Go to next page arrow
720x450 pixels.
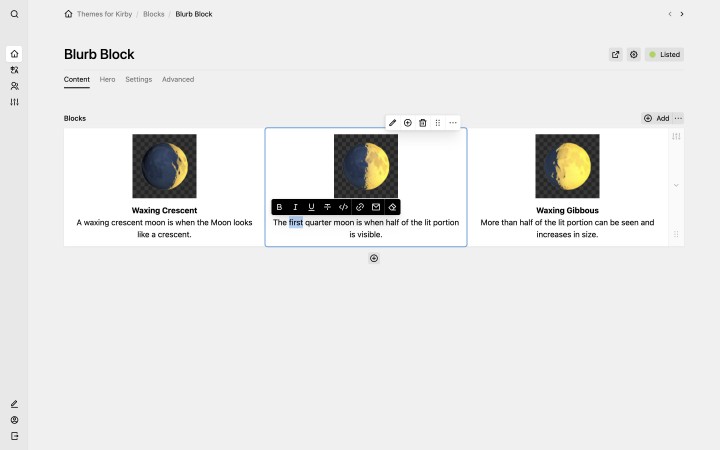pos(682,14)
